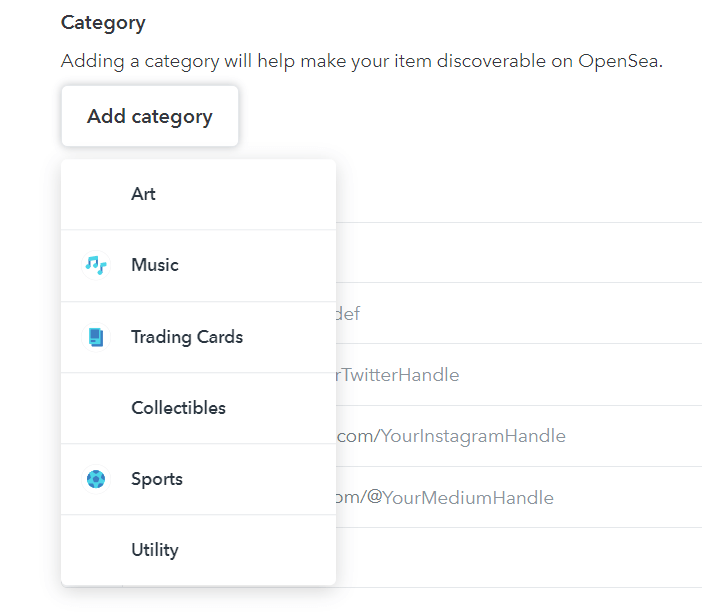Click the Trading Cards deck icon

pyautogui.click(x=96, y=337)
